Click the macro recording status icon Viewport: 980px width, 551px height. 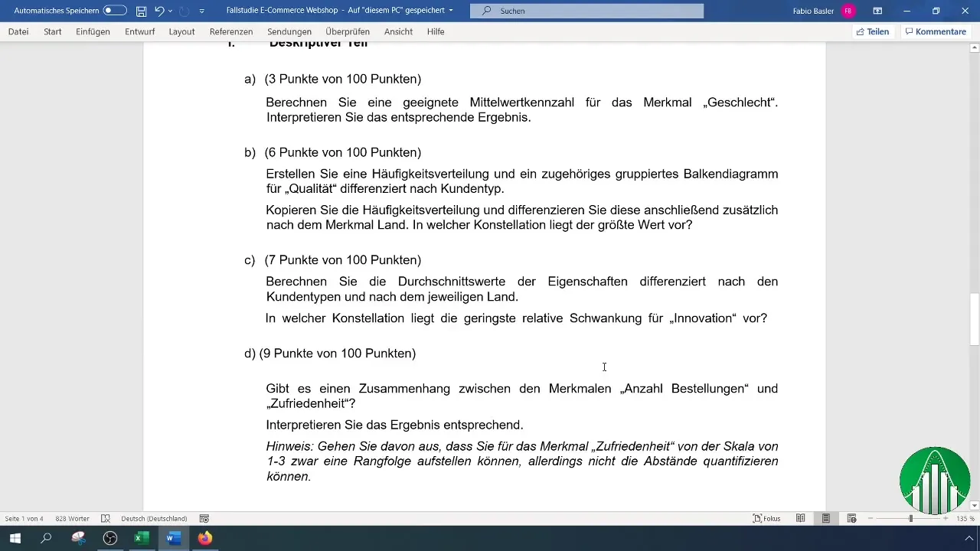(204, 519)
